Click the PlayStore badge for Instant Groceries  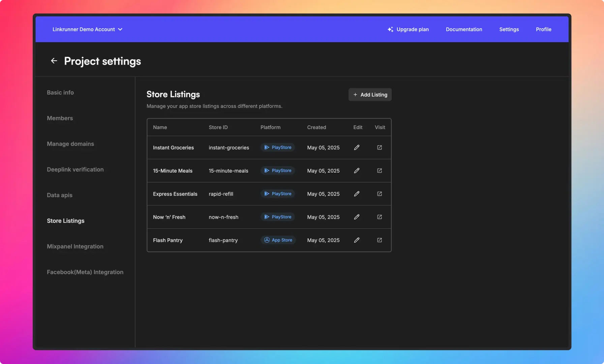(278, 147)
